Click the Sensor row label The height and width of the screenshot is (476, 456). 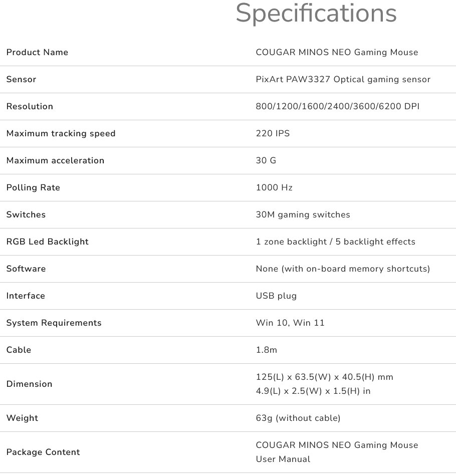[x=21, y=79]
